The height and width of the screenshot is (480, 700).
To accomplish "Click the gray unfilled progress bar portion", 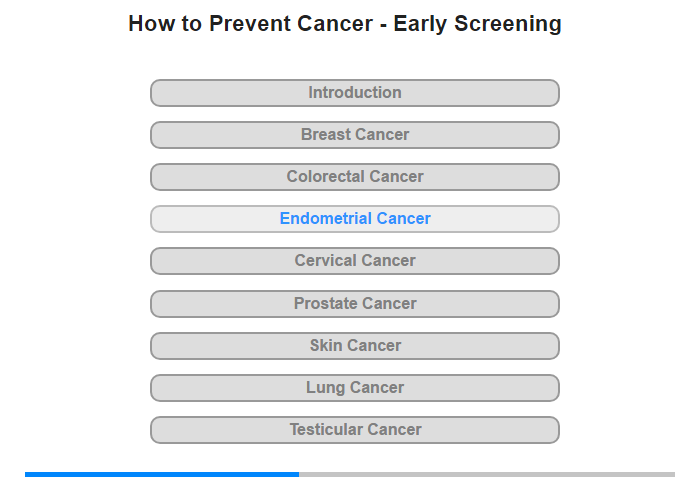I will (487, 474).
